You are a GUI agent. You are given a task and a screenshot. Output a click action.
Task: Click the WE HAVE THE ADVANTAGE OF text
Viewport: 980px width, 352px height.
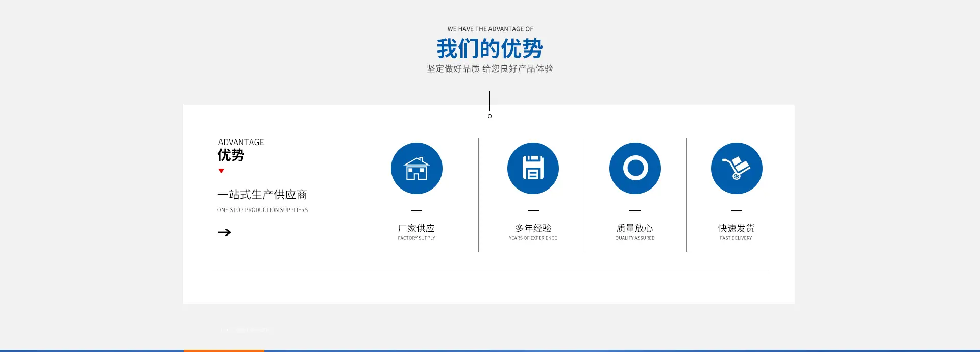pos(490,29)
